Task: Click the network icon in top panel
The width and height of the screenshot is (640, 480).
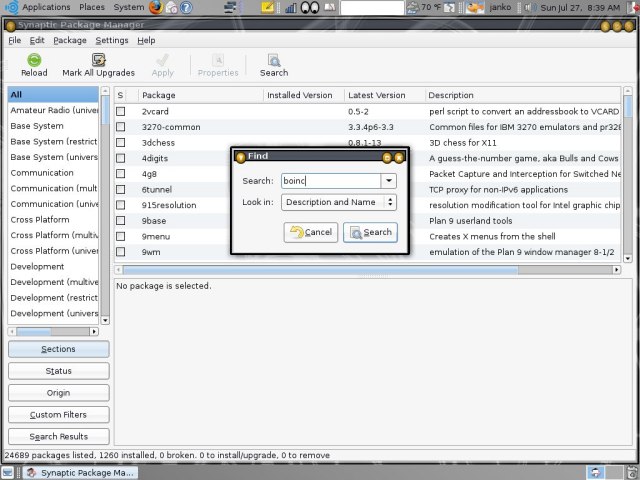Action: 231,7
